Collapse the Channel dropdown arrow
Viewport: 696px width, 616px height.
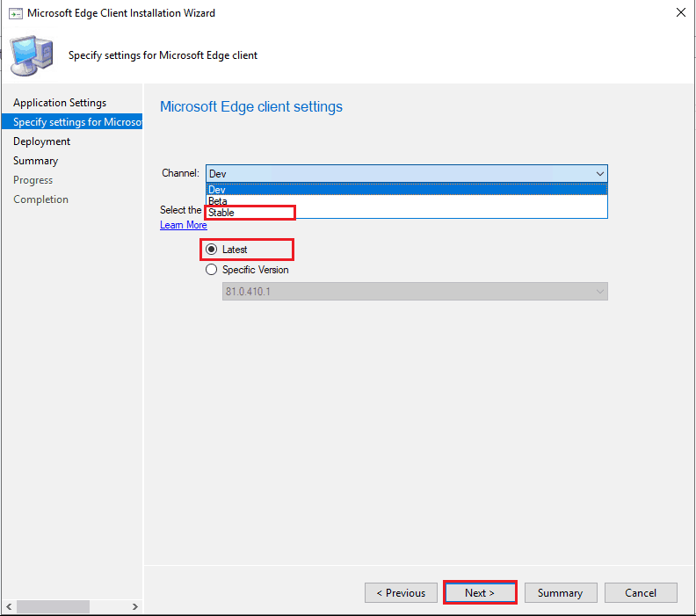(x=600, y=173)
